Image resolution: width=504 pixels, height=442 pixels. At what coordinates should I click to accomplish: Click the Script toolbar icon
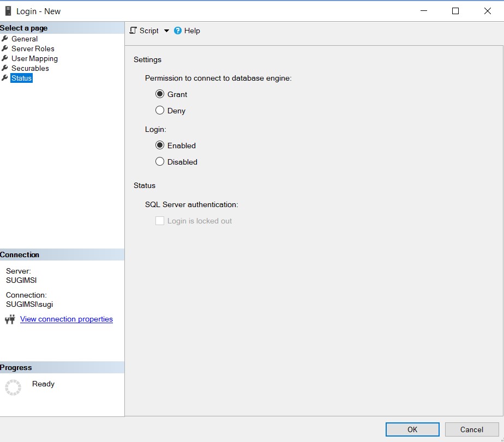(x=133, y=31)
